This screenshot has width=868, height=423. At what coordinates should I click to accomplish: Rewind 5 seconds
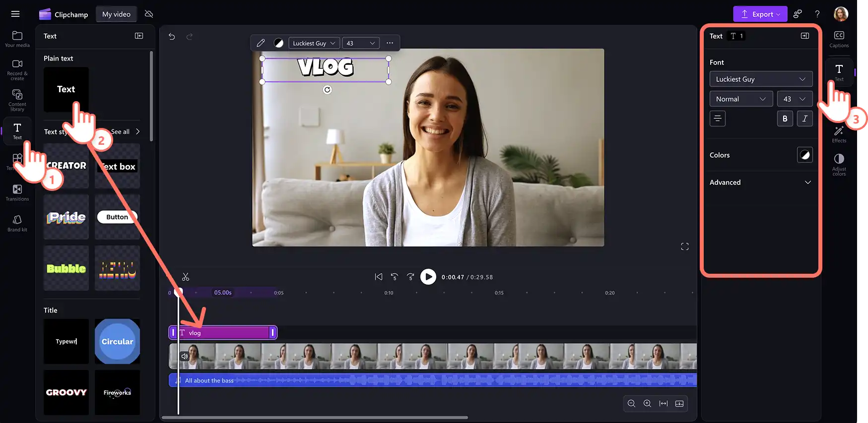point(395,277)
